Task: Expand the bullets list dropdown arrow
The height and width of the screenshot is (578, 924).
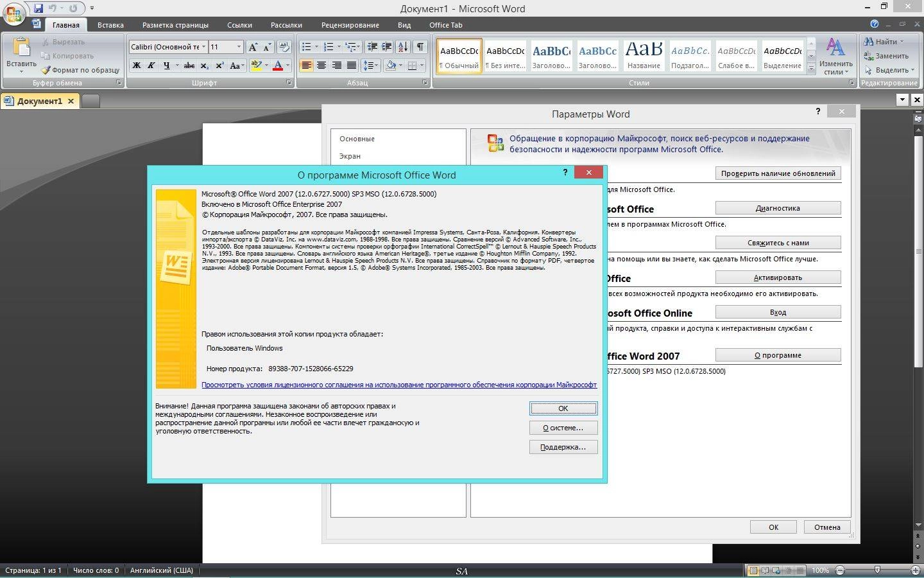Action: tap(316, 47)
